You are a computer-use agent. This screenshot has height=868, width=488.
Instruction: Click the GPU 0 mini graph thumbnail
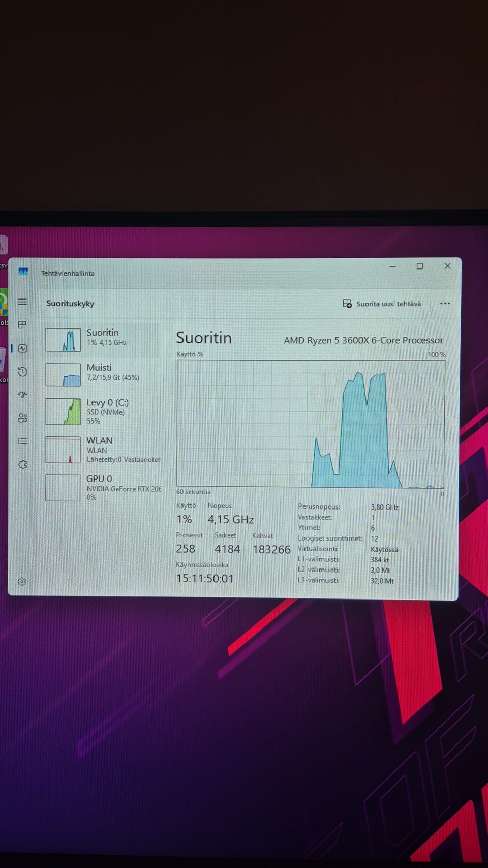pyautogui.click(x=63, y=488)
